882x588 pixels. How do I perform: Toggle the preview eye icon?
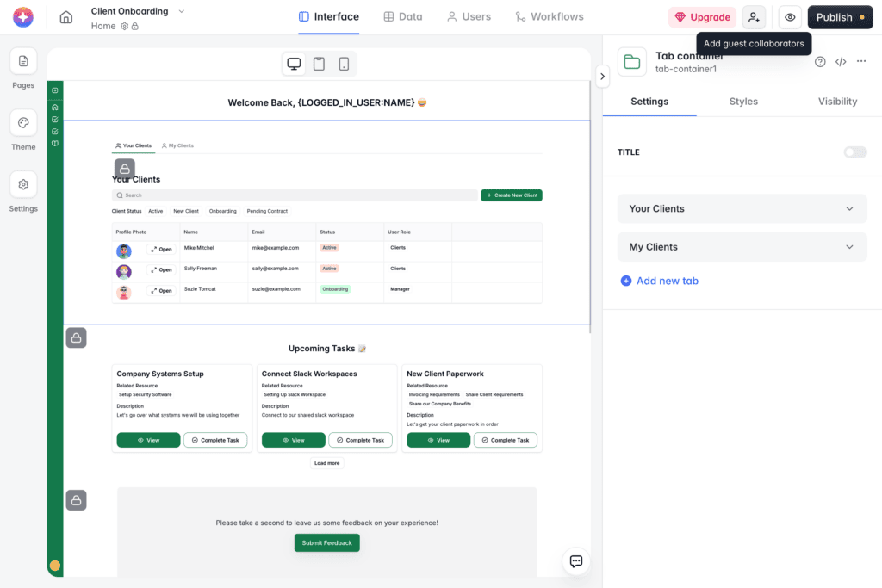[790, 17]
